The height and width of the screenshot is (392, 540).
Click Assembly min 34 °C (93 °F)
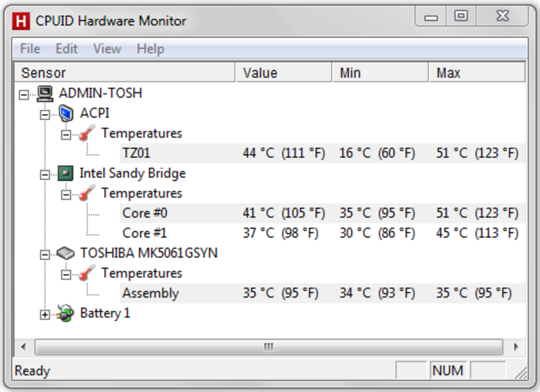coord(377,293)
